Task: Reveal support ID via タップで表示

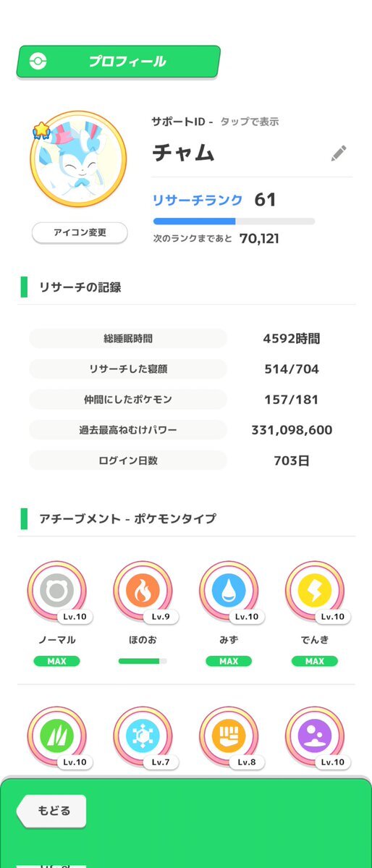Action: 249,122
